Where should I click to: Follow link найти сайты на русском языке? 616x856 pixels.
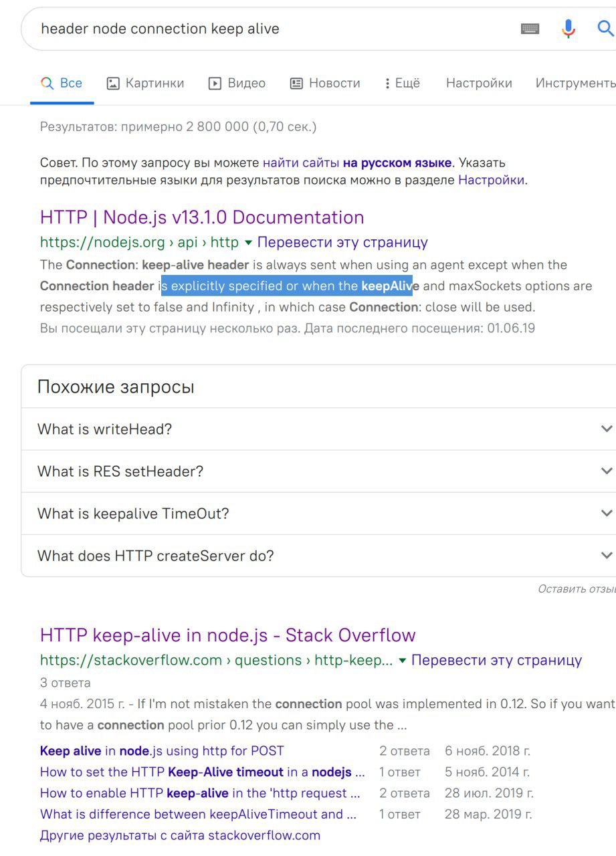pyautogui.click(x=358, y=163)
